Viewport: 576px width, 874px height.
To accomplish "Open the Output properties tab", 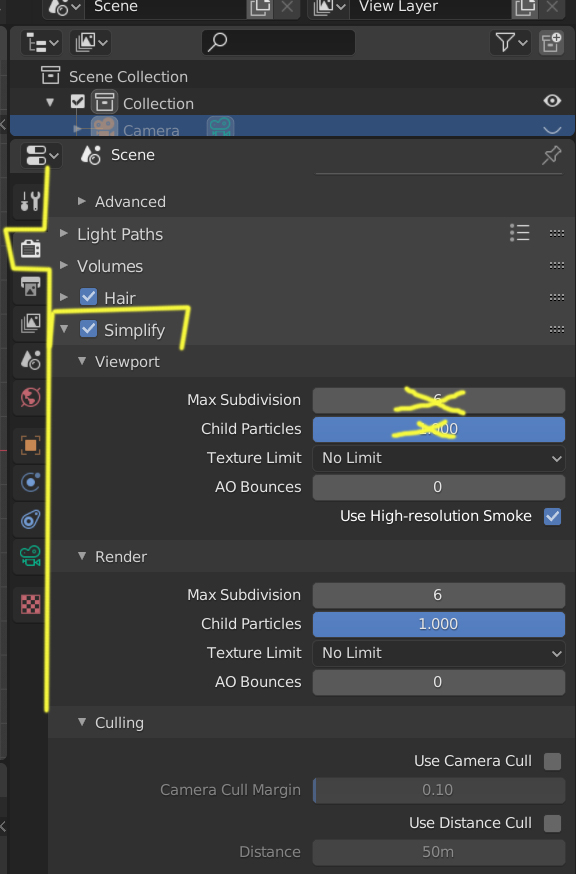I will click(30, 287).
